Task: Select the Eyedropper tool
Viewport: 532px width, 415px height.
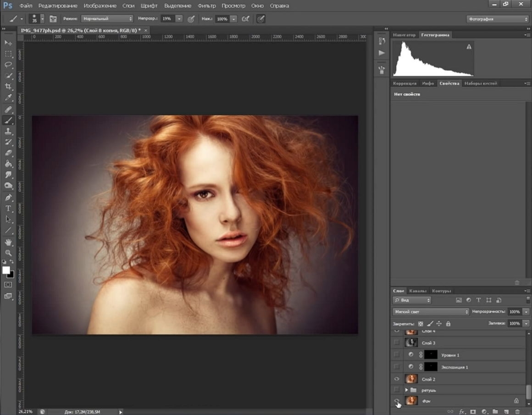Action: coord(8,98)
